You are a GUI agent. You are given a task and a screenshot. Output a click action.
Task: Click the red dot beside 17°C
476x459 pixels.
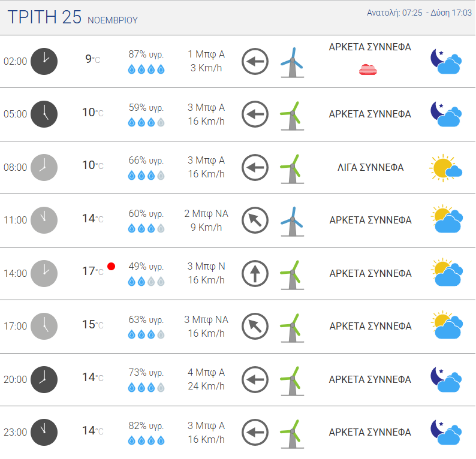click(x=111, y=267)
